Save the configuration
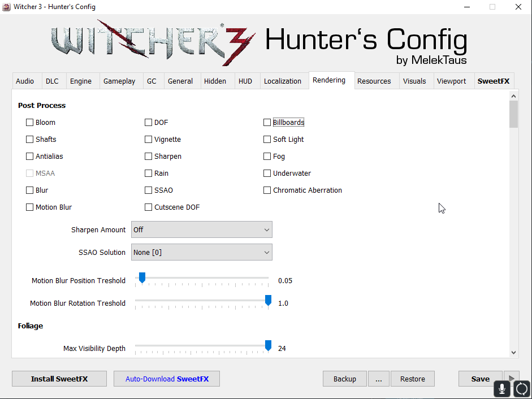Image resolution: width=532 pixels, height=399 pixels. tap(481, 379)
